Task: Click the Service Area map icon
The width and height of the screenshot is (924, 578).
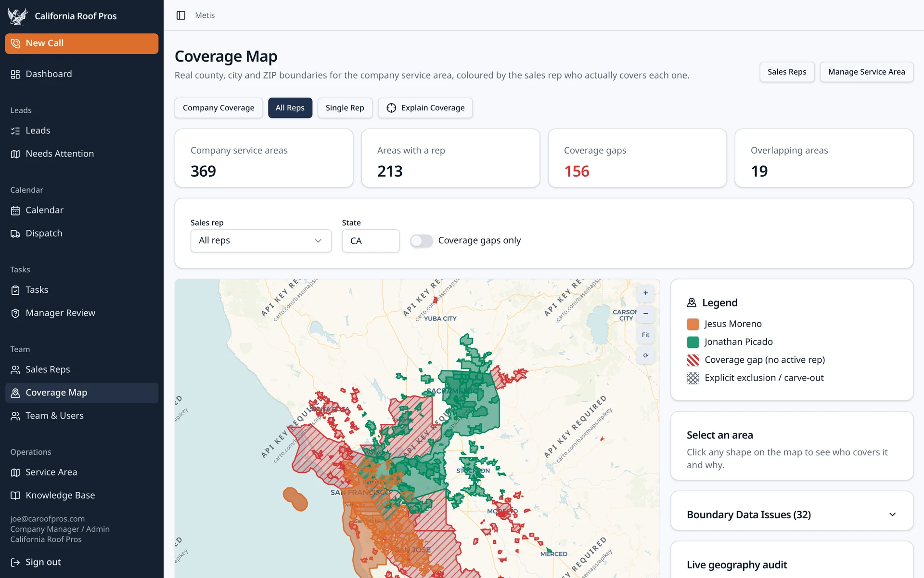Action: coord(15,473)
